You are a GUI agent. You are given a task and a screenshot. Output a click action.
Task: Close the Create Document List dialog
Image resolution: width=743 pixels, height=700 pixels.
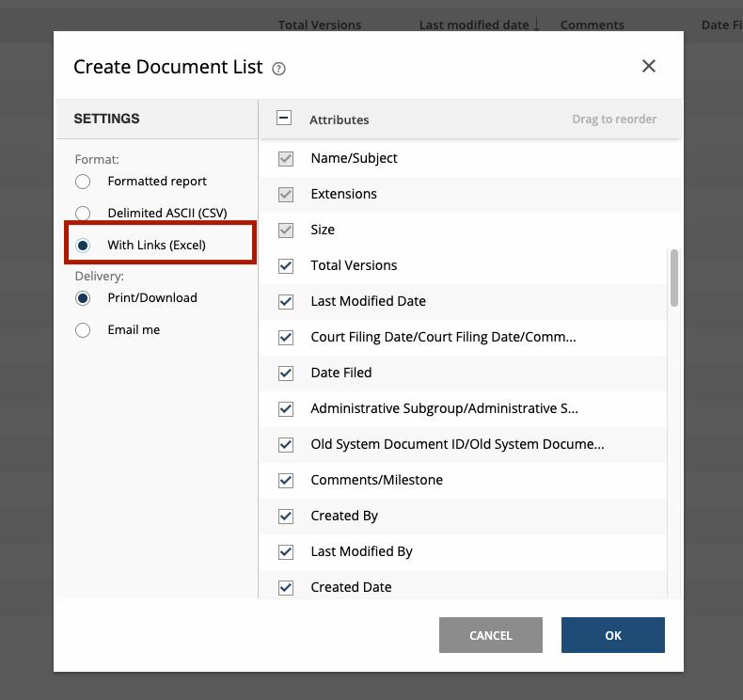648,66
